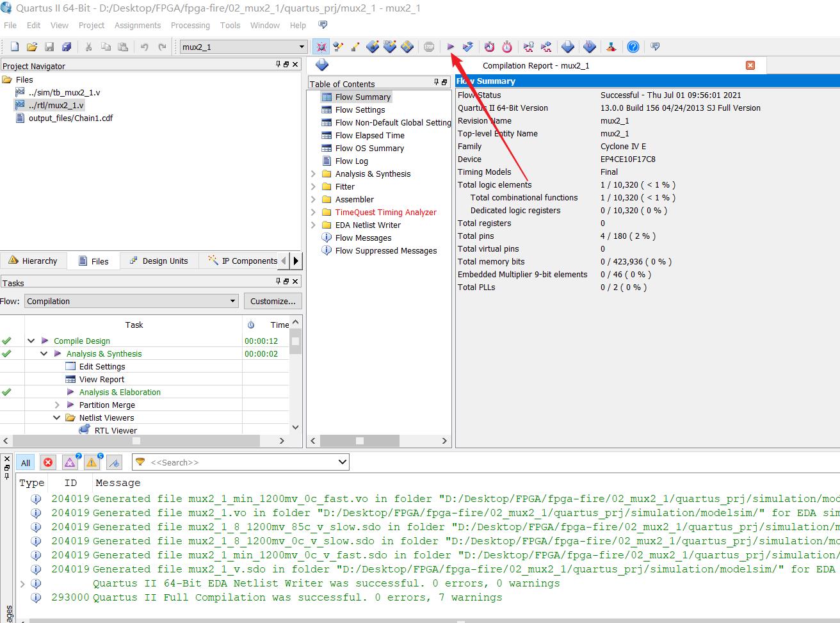Collapse the Netlist Viewers task folder
Viewport: 840px width, 623px height.
click(x=56, y=418)
